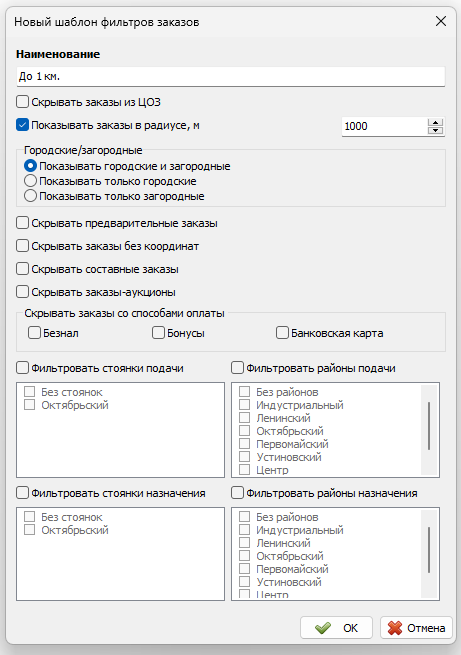Check Первомайский in районы назначения list
Viewport: 461px width, 655px height.
pyautogui.click(x=244, y=569)
